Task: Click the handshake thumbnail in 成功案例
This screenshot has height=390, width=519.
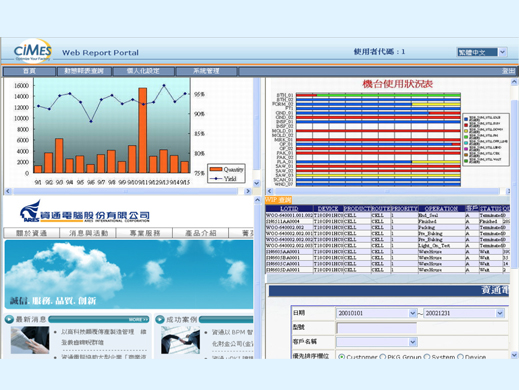Action: pyautogui.click(x=180, y=340)
